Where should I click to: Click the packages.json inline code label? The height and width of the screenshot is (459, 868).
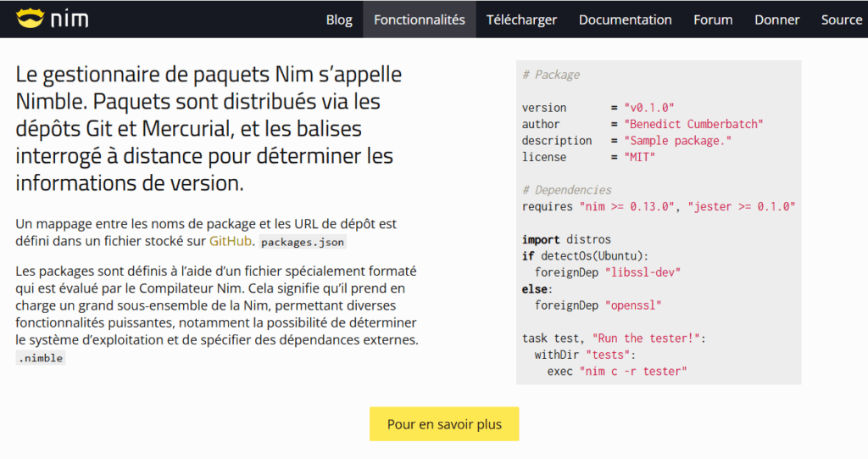[303, 242]
